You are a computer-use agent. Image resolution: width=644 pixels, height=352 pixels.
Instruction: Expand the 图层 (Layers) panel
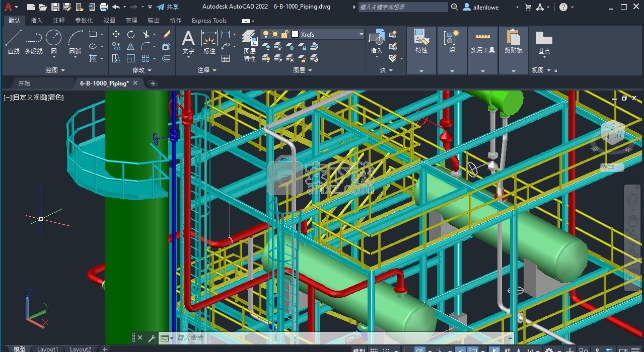tap(303, 70)
